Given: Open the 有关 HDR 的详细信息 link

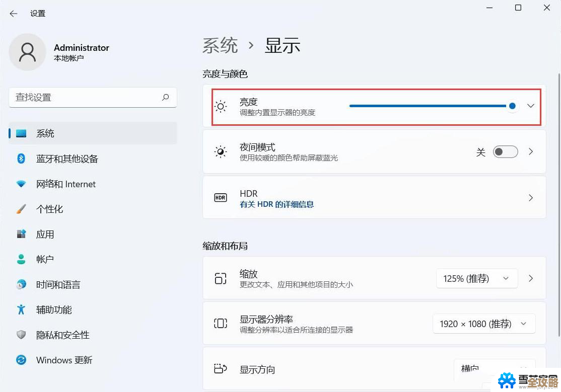Looking at the screenshot, I should point(276,204).
